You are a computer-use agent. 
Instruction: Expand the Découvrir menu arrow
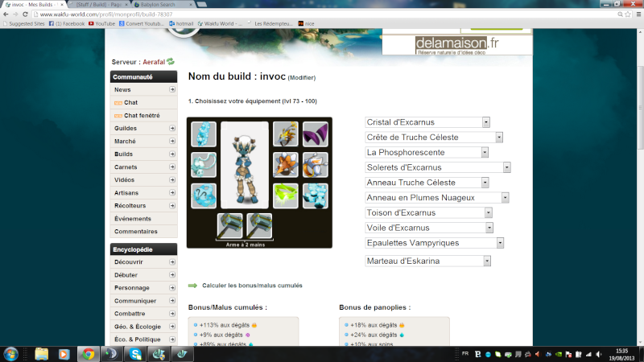(172, 262)
